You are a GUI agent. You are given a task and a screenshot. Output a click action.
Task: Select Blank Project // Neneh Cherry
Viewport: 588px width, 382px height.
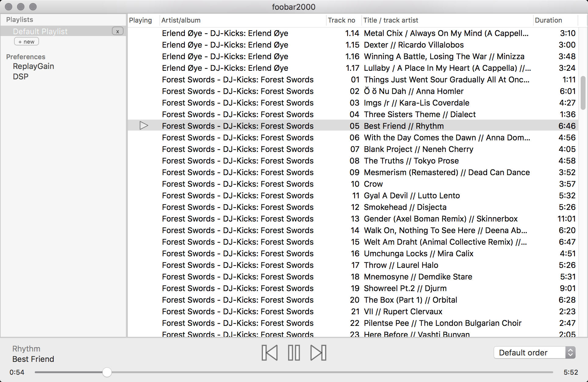click(353, 149)
